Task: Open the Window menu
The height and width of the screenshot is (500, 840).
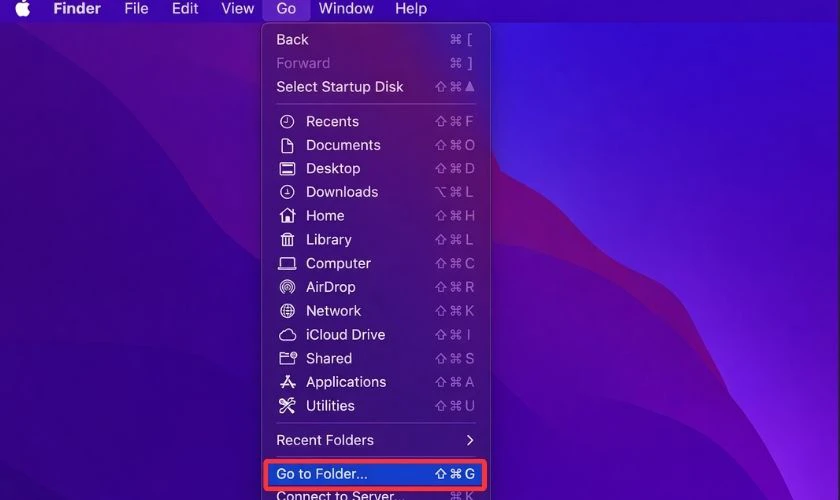Action: (346, 9)
